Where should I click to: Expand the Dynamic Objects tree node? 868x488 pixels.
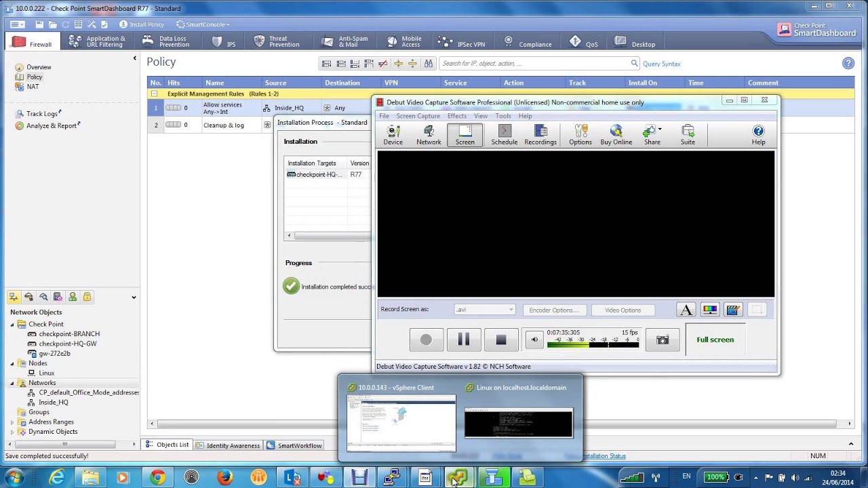click(x=12, y=432)
